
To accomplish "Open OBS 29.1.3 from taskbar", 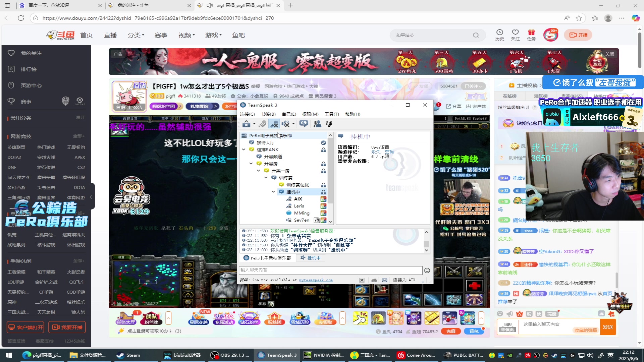I will 230,355.
